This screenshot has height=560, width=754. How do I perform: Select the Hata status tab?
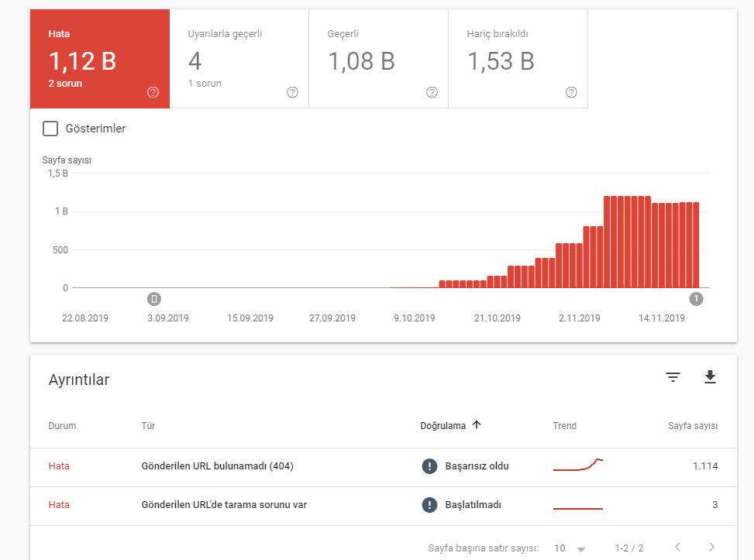click(99, 59)
